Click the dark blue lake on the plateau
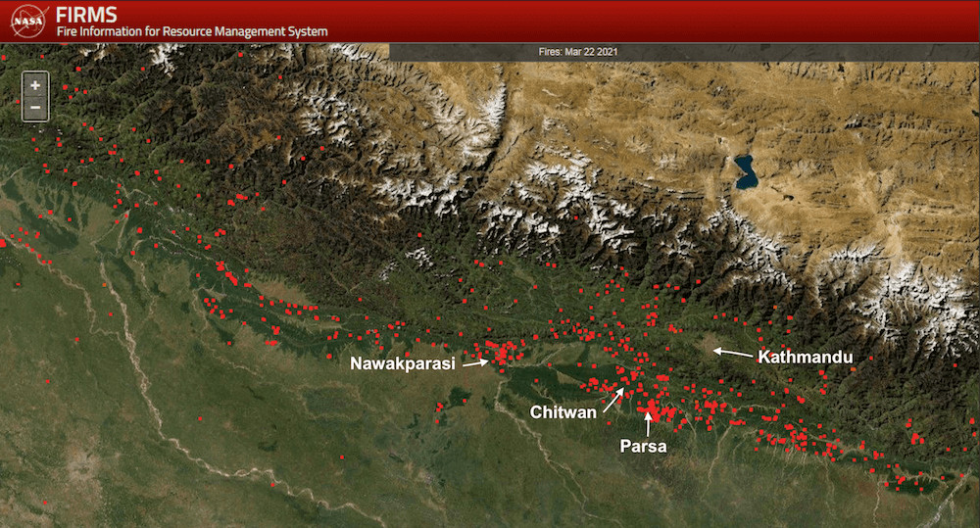 tap(747, 172)
